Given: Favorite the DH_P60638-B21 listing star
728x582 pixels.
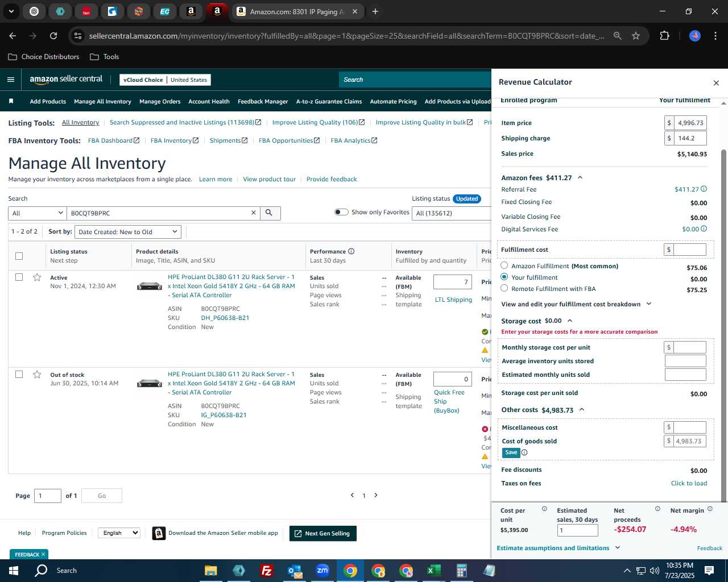Looking at the screenshot, I should (37, 277).
